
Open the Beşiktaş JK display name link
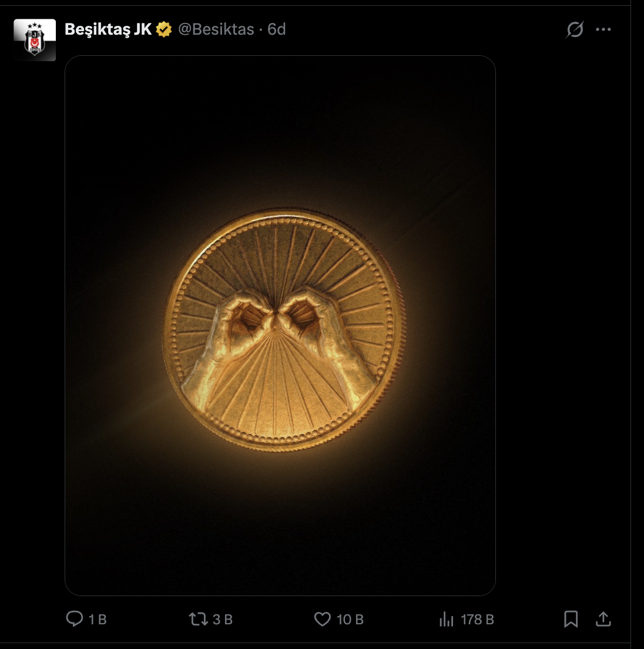[108, 29]
